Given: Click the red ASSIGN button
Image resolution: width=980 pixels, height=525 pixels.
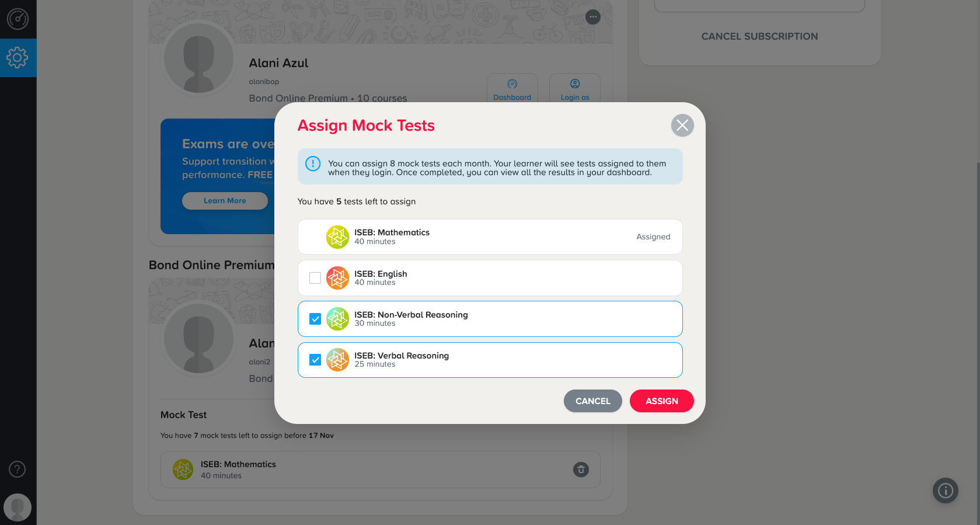Looking at the screenshot, I should pyautogui.click(x=662, y=401).
